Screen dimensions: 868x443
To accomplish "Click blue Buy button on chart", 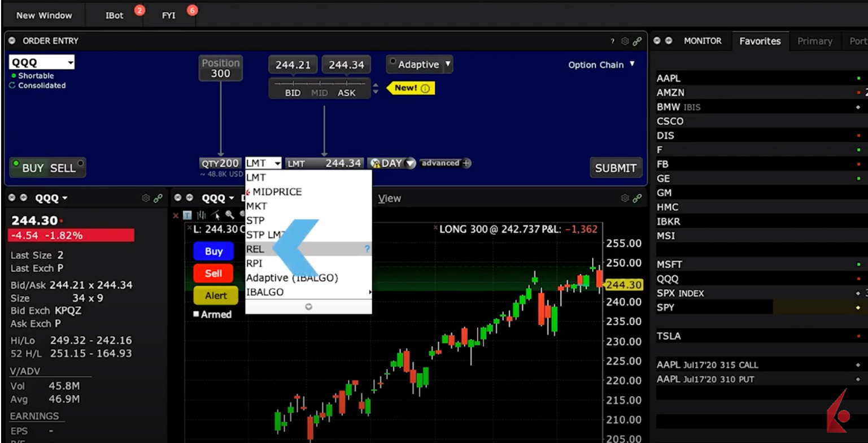I will click(x=213, y=251).
